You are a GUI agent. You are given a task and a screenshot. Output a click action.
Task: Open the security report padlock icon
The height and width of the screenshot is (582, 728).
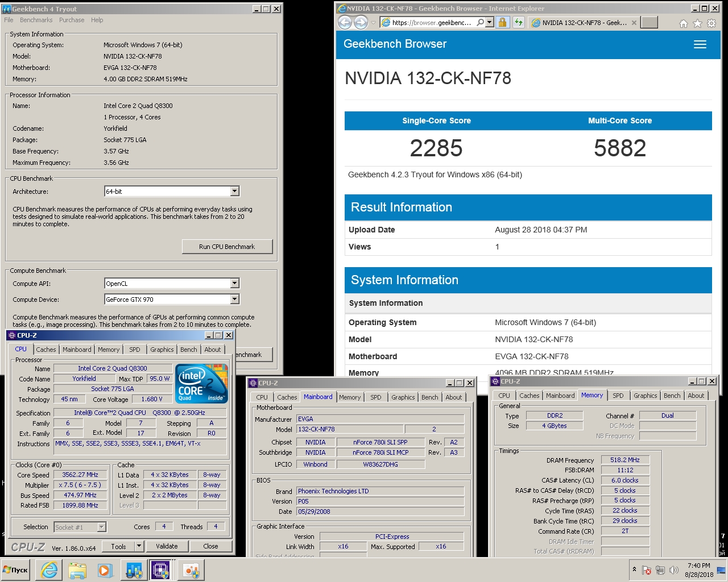502,22
